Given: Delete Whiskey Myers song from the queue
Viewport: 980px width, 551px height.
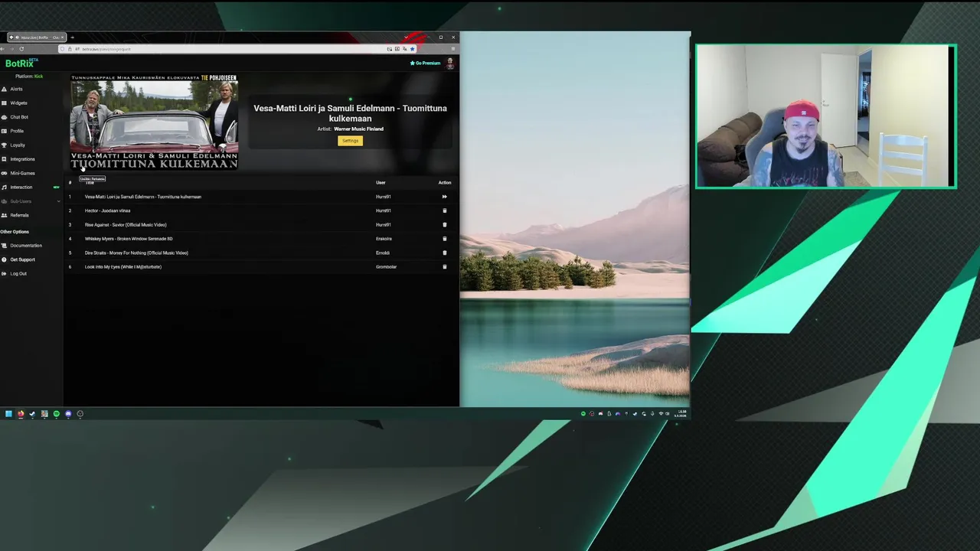Looking at the screenshot, I should [444, 239].
